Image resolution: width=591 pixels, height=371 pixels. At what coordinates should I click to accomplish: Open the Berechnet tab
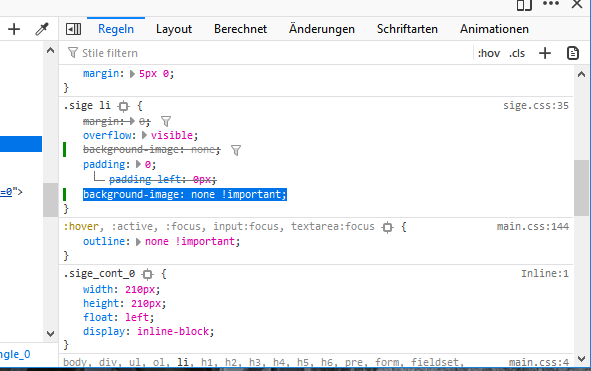pyautogui.click(x=240, y=29)
